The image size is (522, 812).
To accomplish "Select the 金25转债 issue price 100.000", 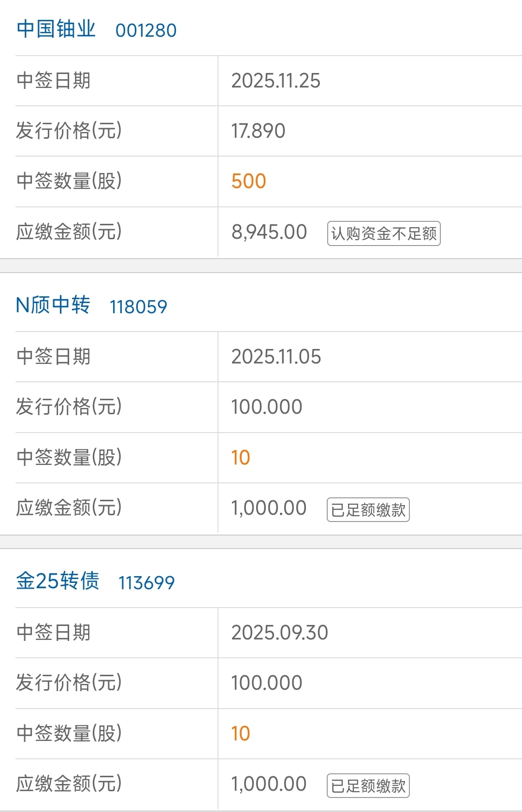I will tap(267, 683).
